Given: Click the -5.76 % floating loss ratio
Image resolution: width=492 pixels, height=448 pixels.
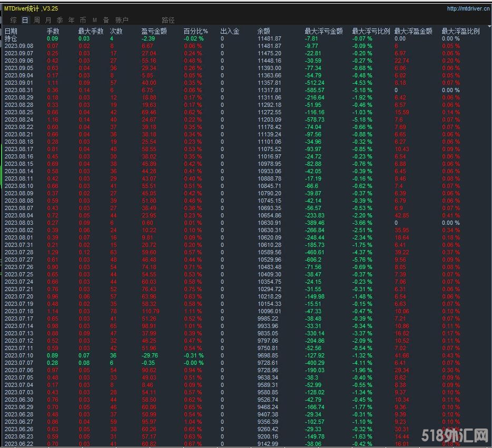Looking at the screenshot, I should [362, 260].
